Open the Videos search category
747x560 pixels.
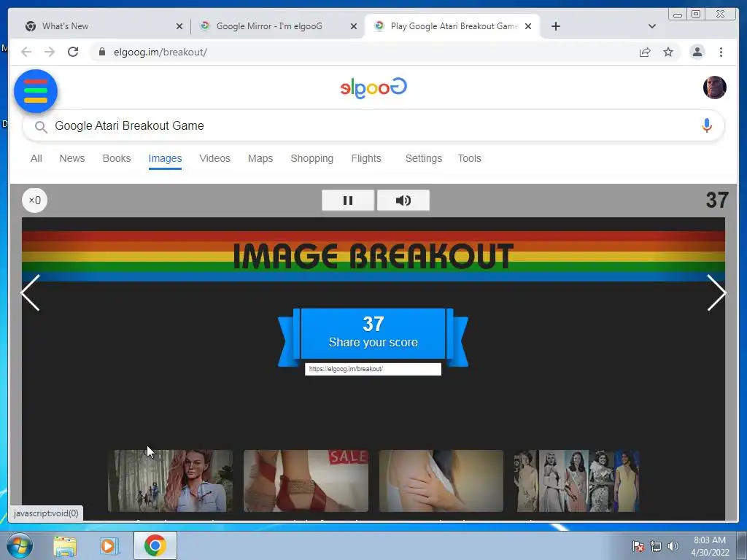coord(215,158)
